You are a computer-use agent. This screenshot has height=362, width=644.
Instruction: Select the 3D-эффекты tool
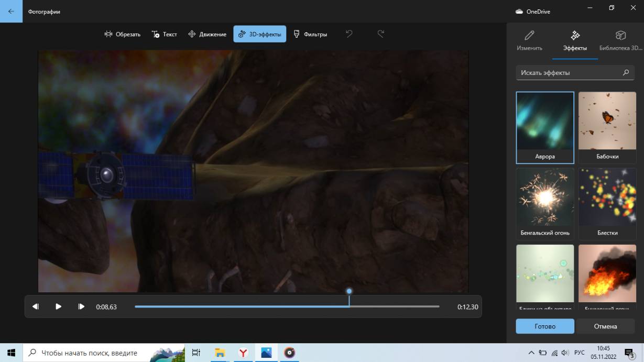[260, 34]
